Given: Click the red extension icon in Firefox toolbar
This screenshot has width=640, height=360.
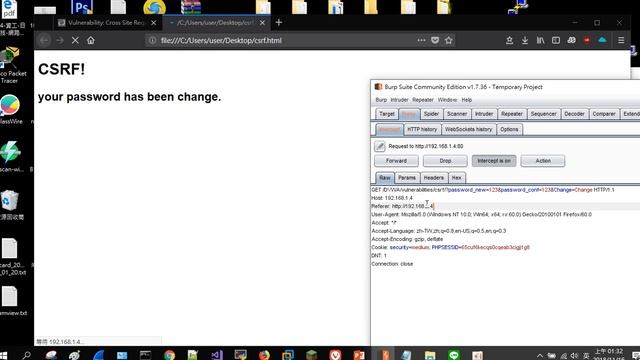Looking at the screenshot, I should pyautogui.click(x=587, y=40).
